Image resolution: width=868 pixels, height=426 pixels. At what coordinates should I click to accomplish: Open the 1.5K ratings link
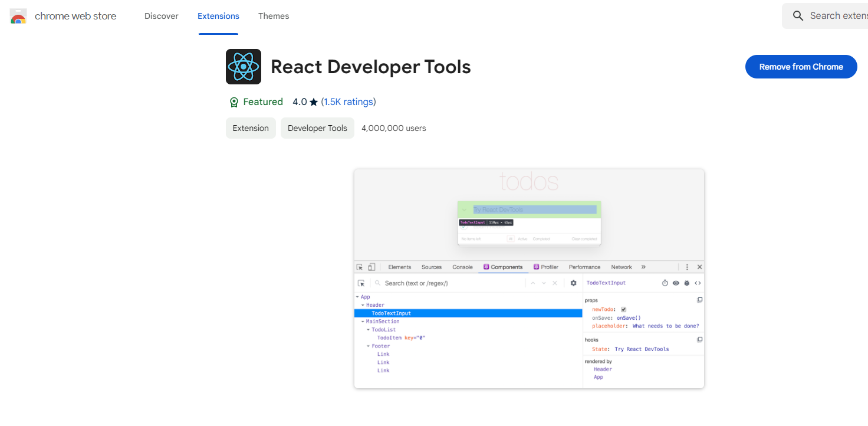[x=348, y=102]
